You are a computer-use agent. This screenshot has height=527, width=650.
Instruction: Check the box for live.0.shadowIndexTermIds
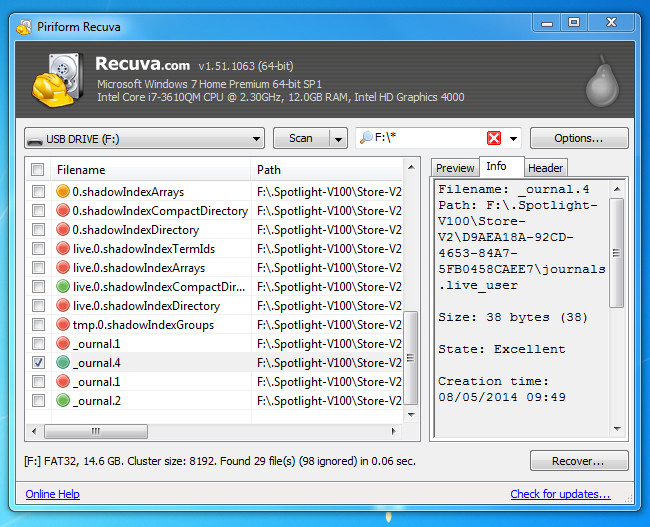tap(38, 249)
